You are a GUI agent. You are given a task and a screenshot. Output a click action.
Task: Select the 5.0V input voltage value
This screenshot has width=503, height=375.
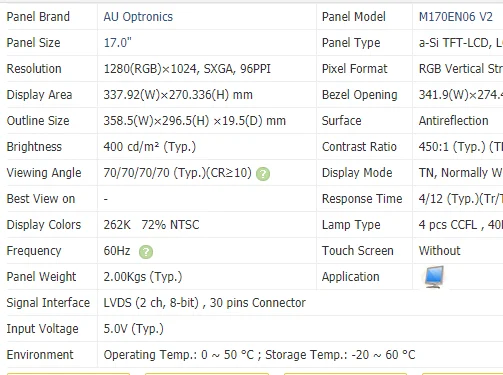point(133,329)
